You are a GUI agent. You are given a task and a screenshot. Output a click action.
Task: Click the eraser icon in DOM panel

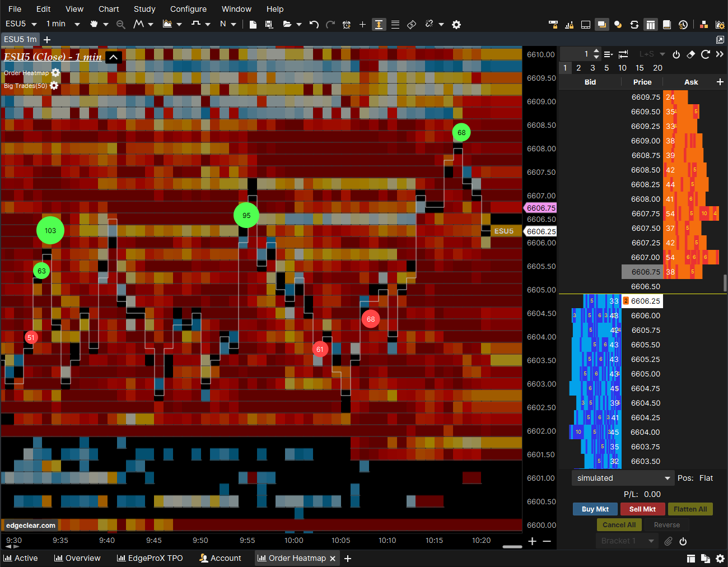pyautogui.click(x=690, y=54)
